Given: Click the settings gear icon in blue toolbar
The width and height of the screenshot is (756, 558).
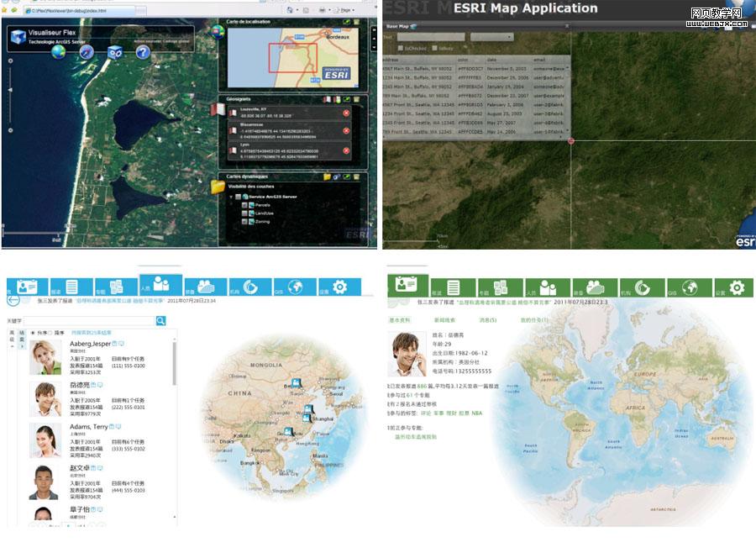Looking at the screenshot, I should coord(339,287).
